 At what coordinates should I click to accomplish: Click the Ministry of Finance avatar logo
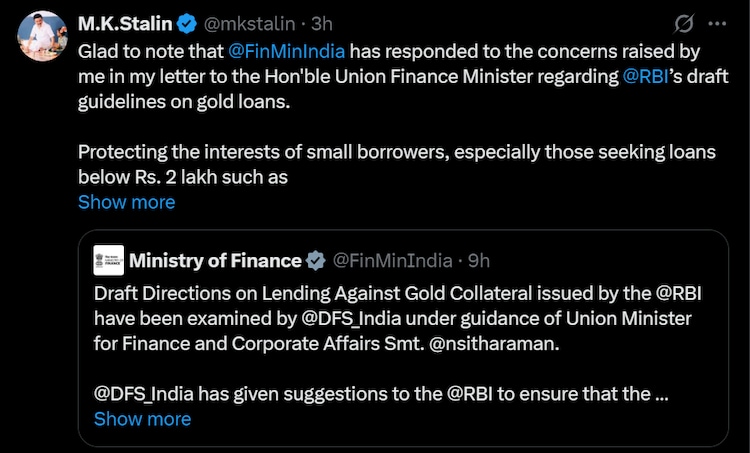[108, 260]
